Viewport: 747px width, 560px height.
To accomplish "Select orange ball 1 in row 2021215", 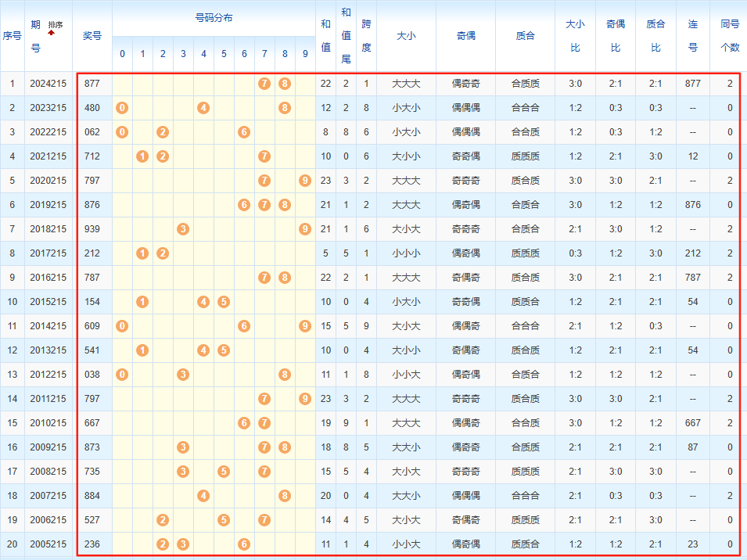I will [x=142, y=156].
